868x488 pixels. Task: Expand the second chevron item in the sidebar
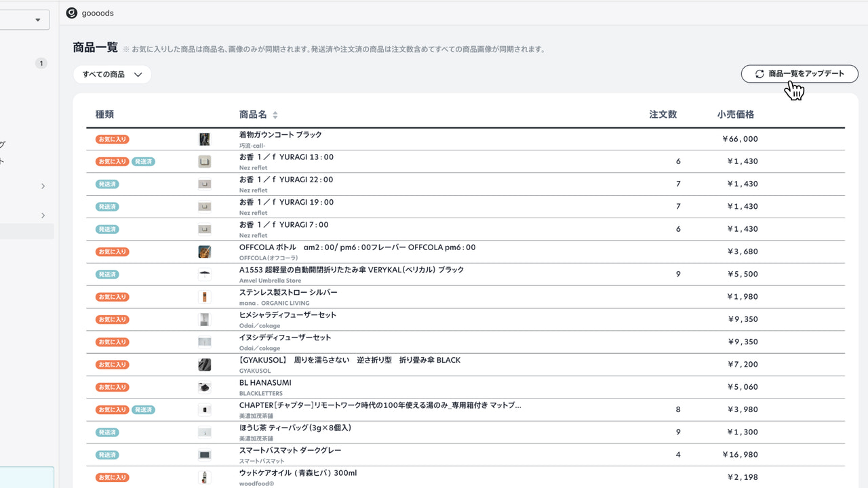pos(43,216)
